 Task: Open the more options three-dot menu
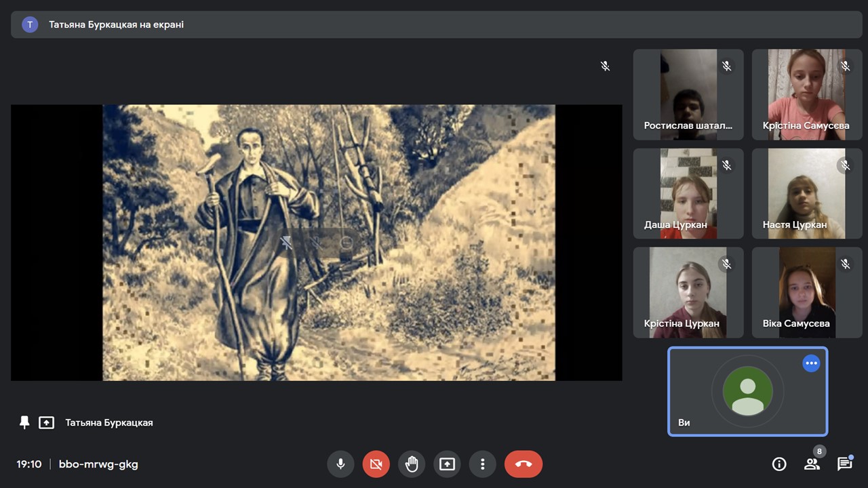(482, 464)
